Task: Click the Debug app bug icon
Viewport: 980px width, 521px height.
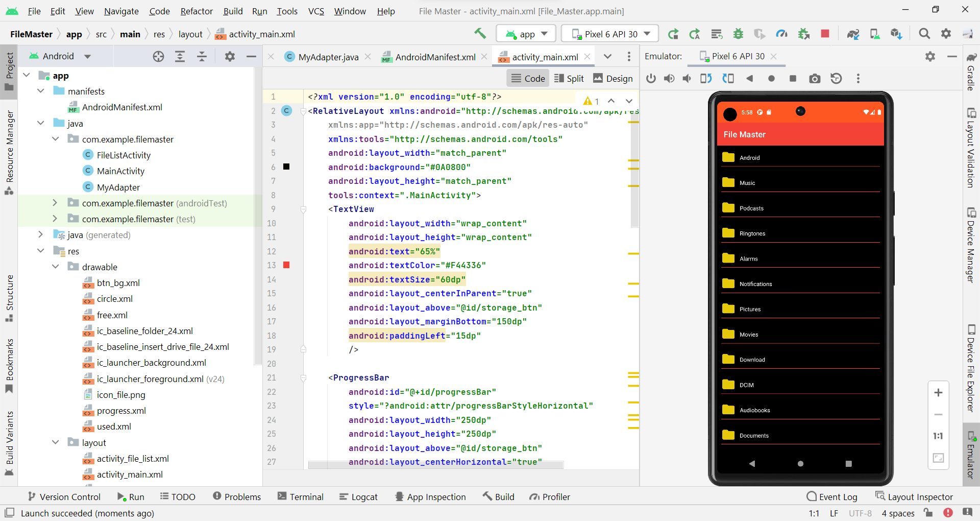Action: (x=738, y=34)
